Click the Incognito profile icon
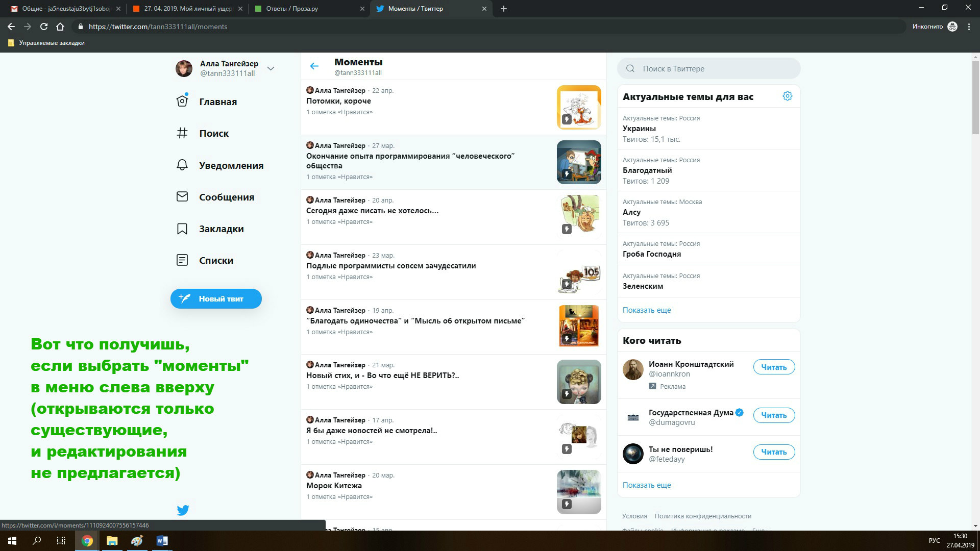The height and width of the screenshot is (551, 980). 952,27
